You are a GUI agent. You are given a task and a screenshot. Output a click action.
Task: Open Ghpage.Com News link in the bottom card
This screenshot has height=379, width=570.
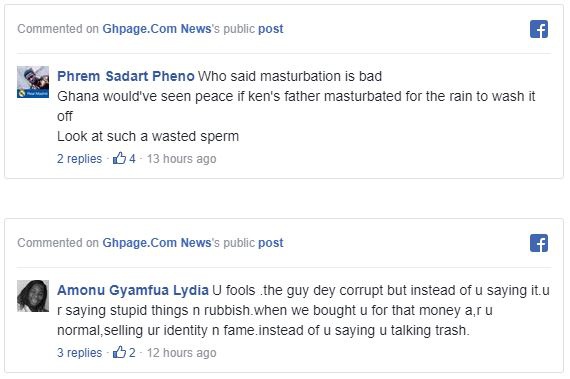tap(157, 243)
